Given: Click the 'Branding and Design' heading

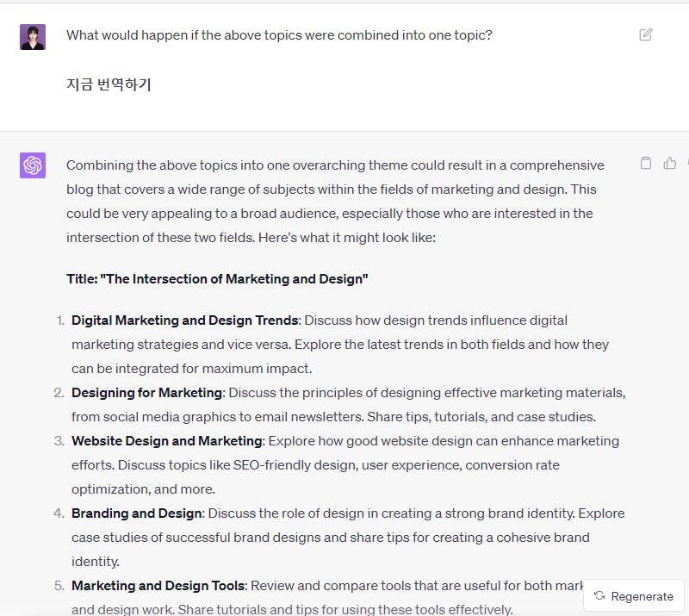Looking at the screenshot, I should (x=137, y=513).
